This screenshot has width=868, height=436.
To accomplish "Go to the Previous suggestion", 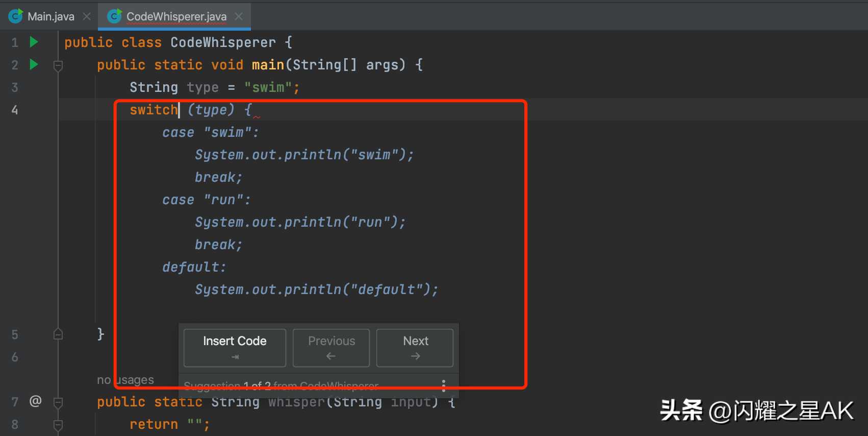I will [331, 348].
